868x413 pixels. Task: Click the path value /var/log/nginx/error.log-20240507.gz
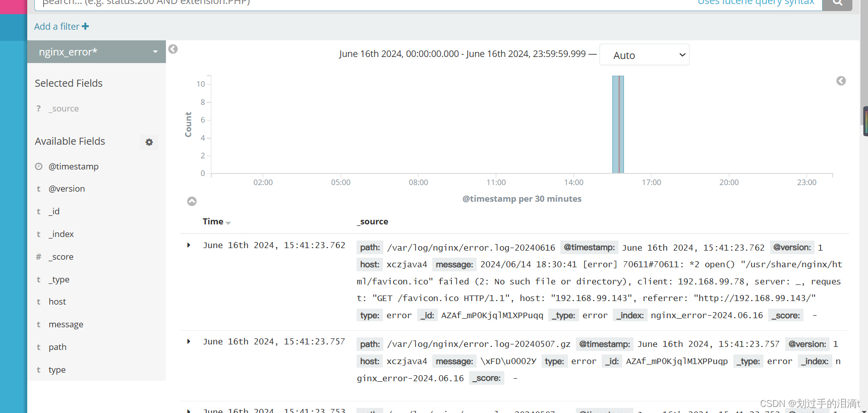pyautogui.click(x=479, y=344)
